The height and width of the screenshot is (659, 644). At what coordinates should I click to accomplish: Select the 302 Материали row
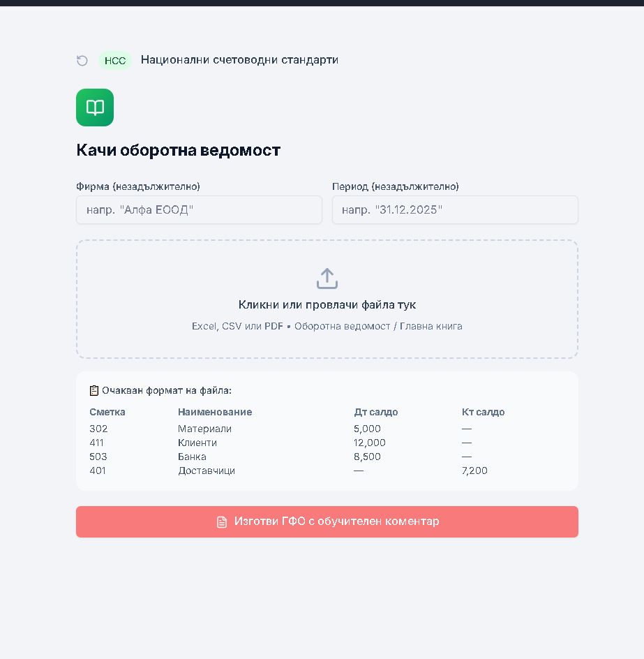pyautogui.click(x=327, y=429)
